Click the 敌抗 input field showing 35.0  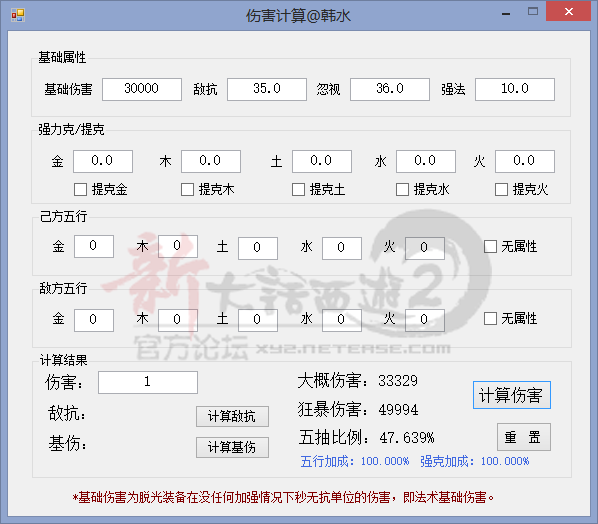267,89
